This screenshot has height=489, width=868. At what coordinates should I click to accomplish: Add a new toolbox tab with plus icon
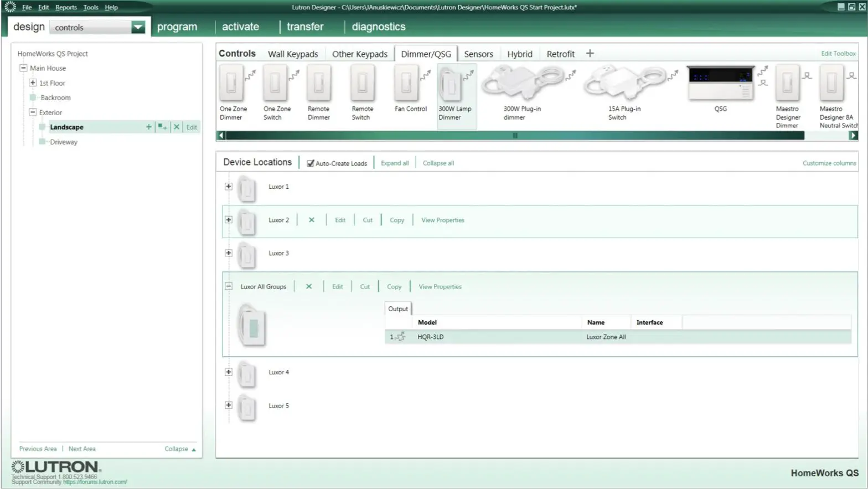590,53
